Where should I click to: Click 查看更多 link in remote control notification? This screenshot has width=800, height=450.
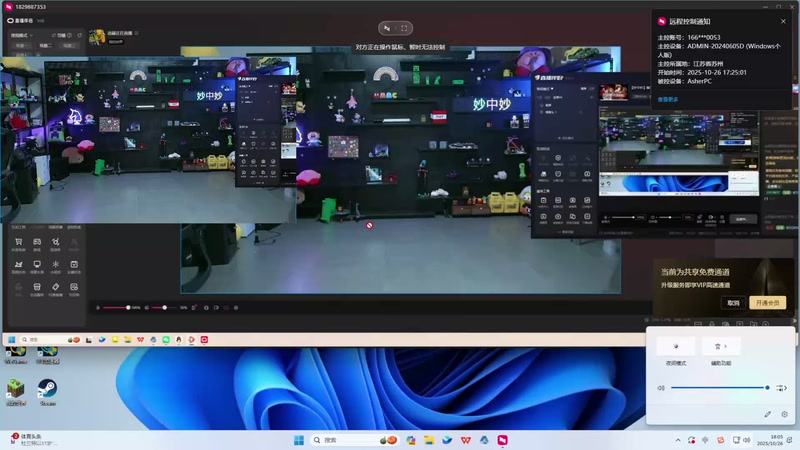[x=668, y=99]
